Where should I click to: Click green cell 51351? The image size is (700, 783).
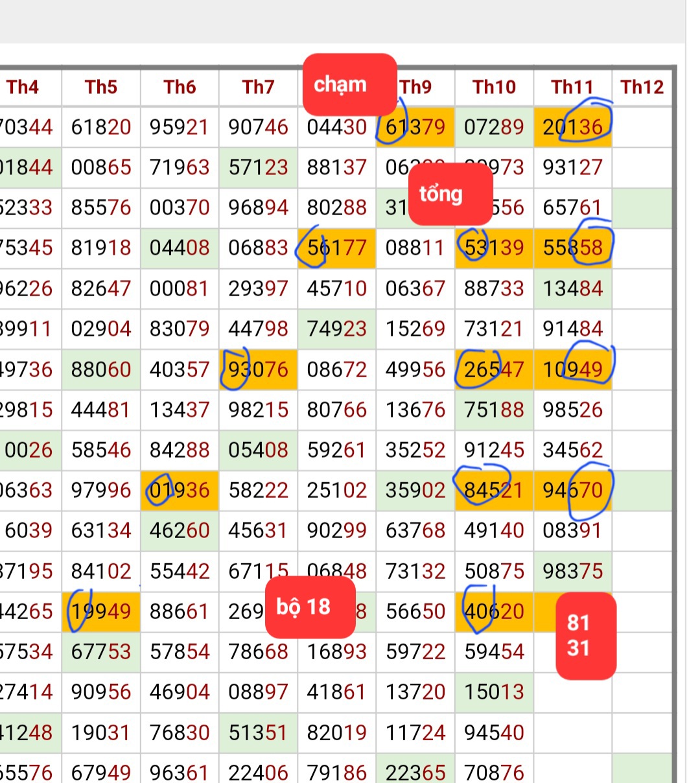pos(258,733)
